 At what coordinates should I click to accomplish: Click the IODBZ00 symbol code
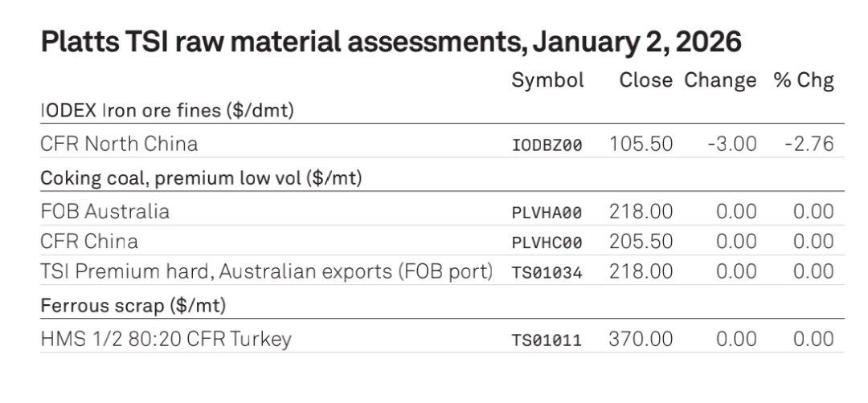[547, 145]
